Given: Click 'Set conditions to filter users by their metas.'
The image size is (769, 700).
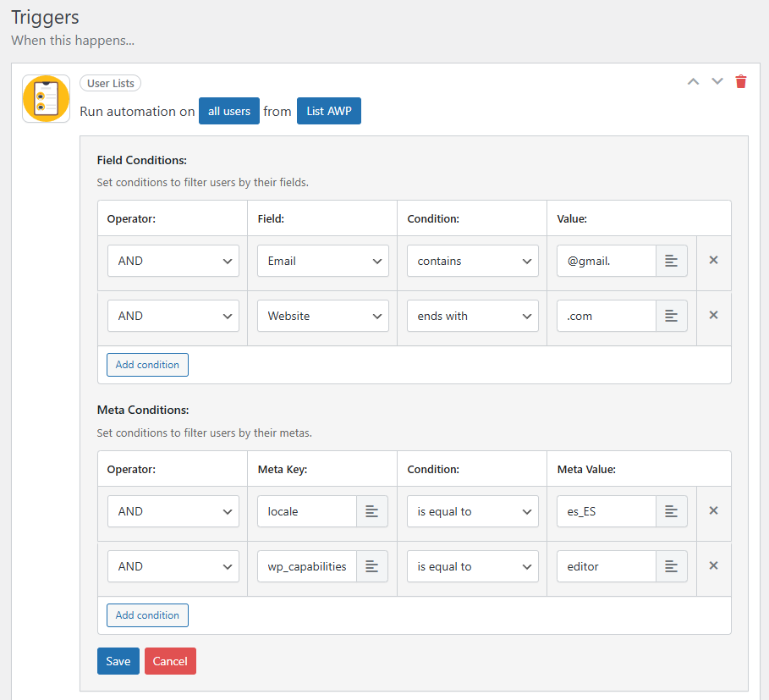Looking at the screenshot, I should tap(205, 433).
